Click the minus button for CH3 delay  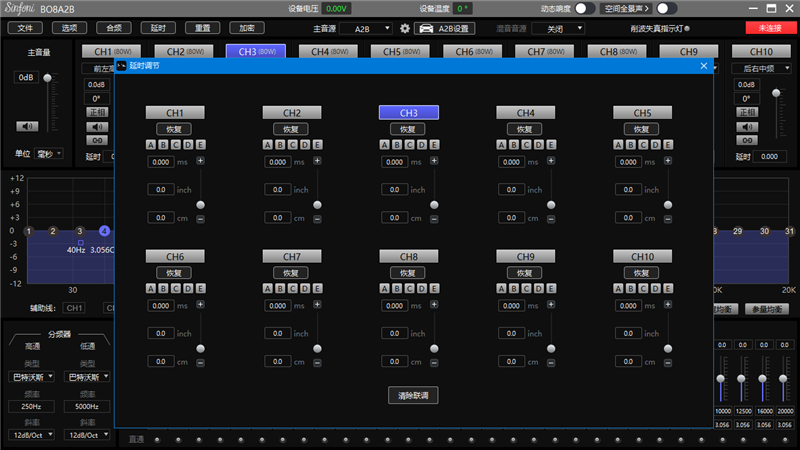[x=434, y=217]
